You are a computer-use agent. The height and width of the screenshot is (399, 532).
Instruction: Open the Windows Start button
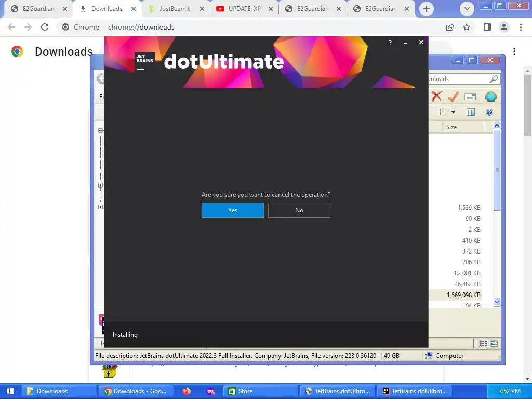[10, 391]
